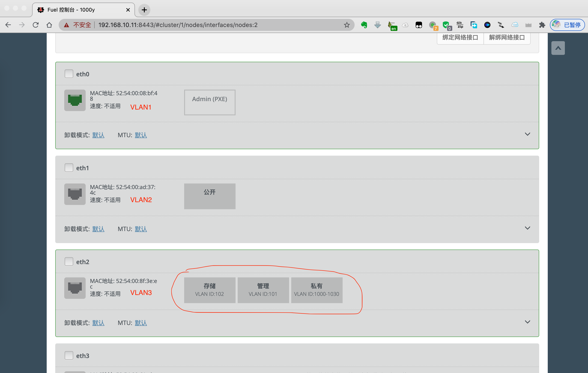Open the butterfly 'en' translation extension

point(392,26)
